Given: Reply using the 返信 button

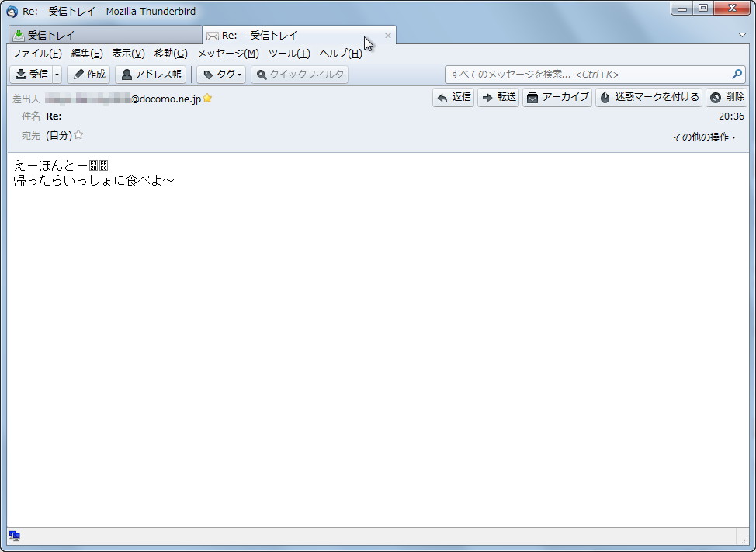Looking at the screenshot, I should tap(453, 97).
